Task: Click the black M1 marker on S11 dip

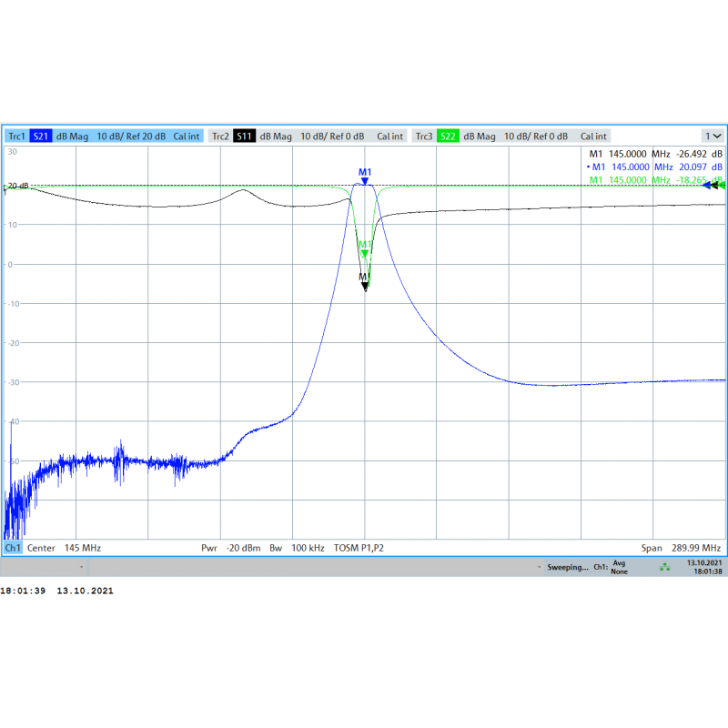Action: 365,287
